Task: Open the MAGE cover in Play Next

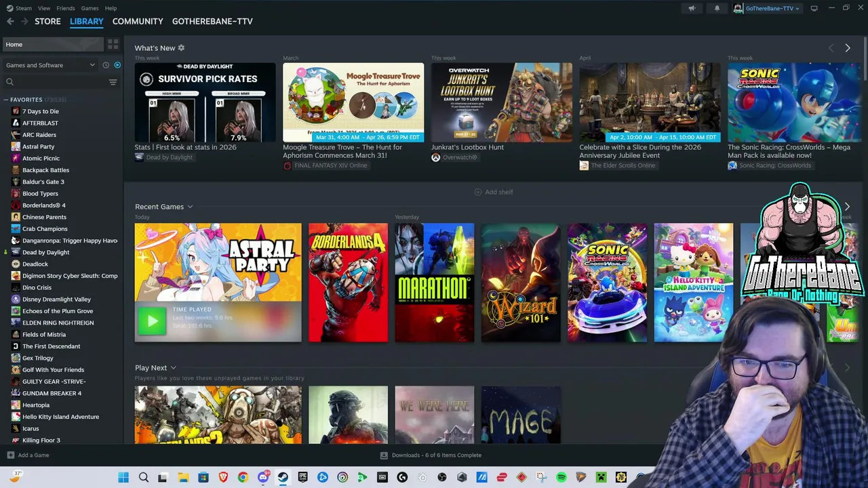Action: point(521,415)
